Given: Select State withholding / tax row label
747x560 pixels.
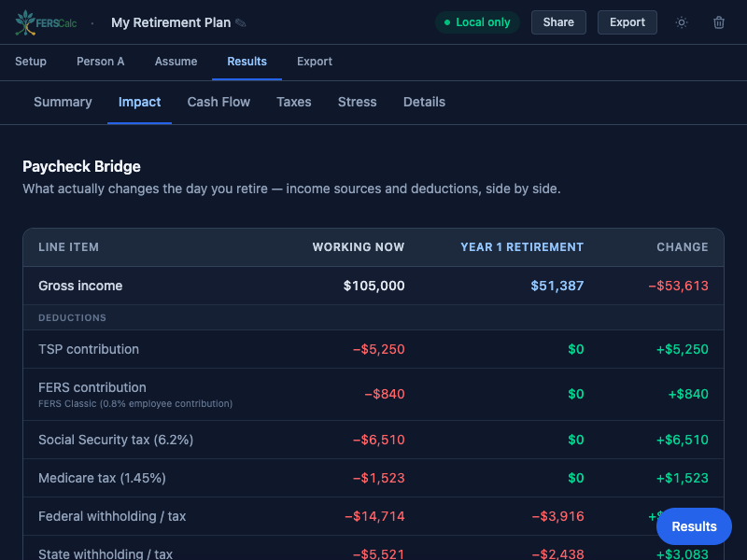Looking at the screenshot, I should 106,554.
